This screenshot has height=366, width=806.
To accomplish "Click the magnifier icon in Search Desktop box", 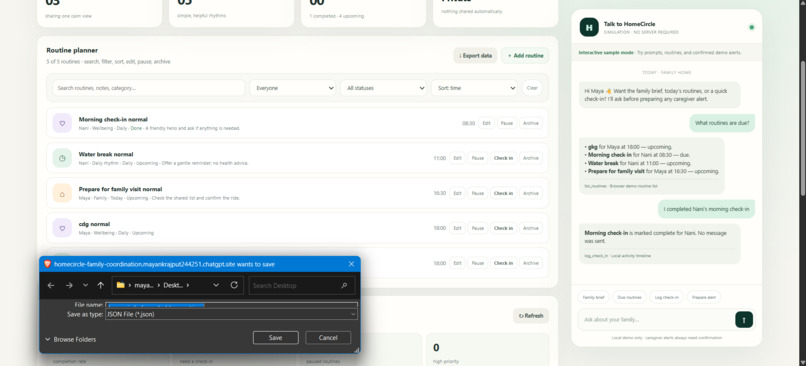I will tap(344, 285).
